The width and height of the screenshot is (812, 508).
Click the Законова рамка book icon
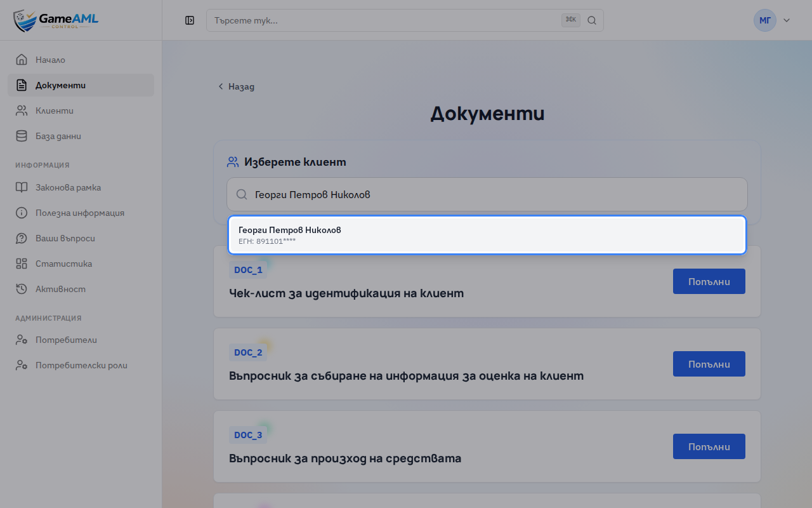pyautogui.click(x=22, y=187)
